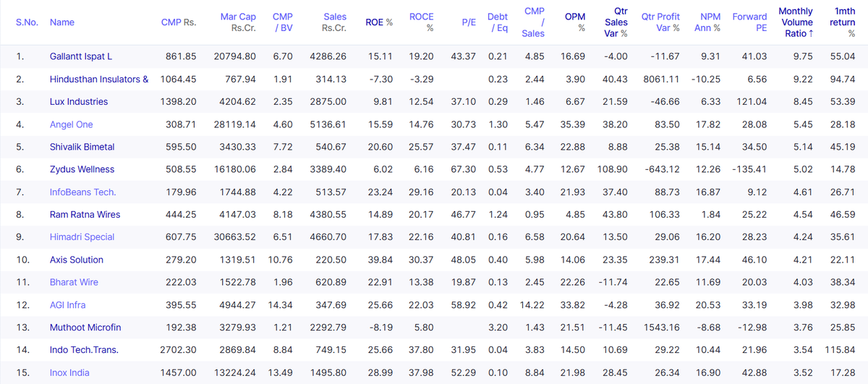Open Angel One company link

pos(72,124)
